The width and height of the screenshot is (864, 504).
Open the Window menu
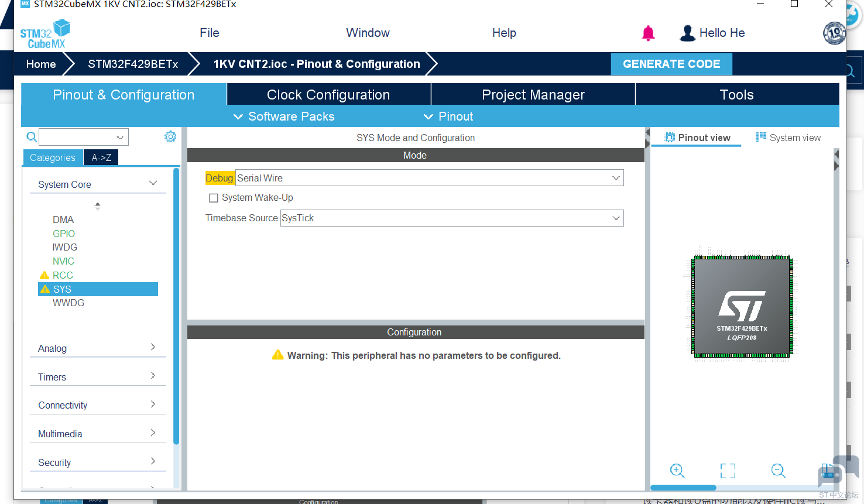[x=368, y=33]
